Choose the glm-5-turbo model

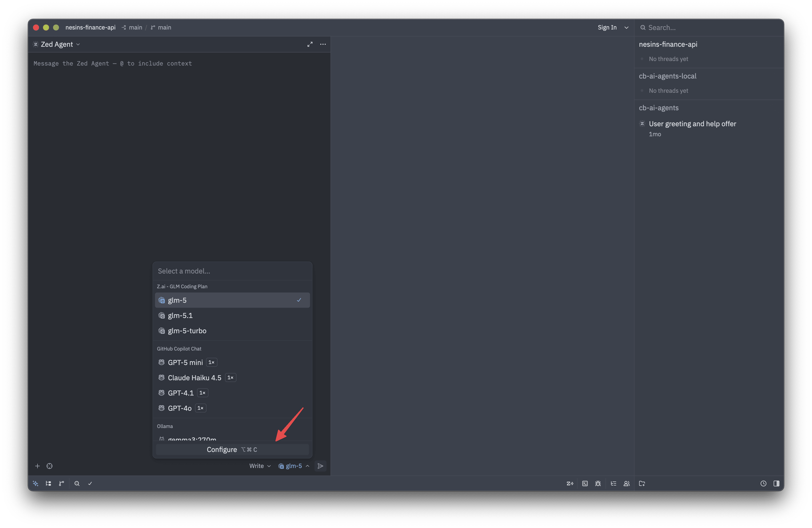coord(232,331)
